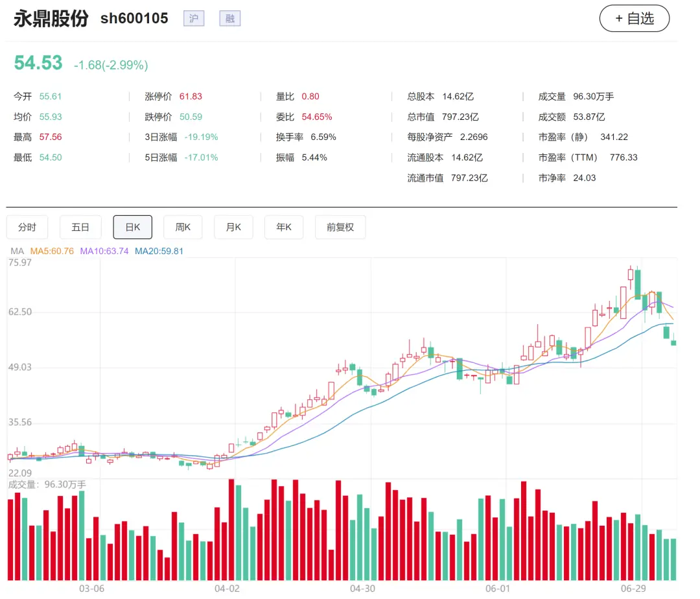Click the 03-06 date axis label

pos(91,589)
